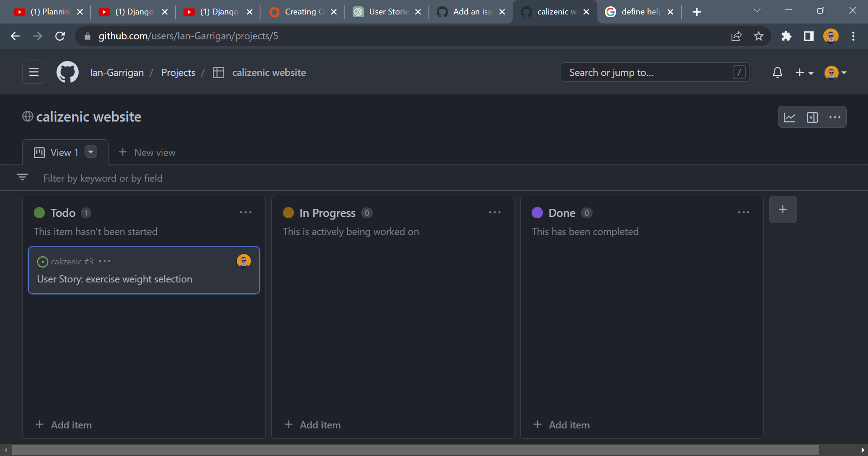Click the assignee avatar on the User Story card
This screenshot has height=456, width=868.
[244, 261]
